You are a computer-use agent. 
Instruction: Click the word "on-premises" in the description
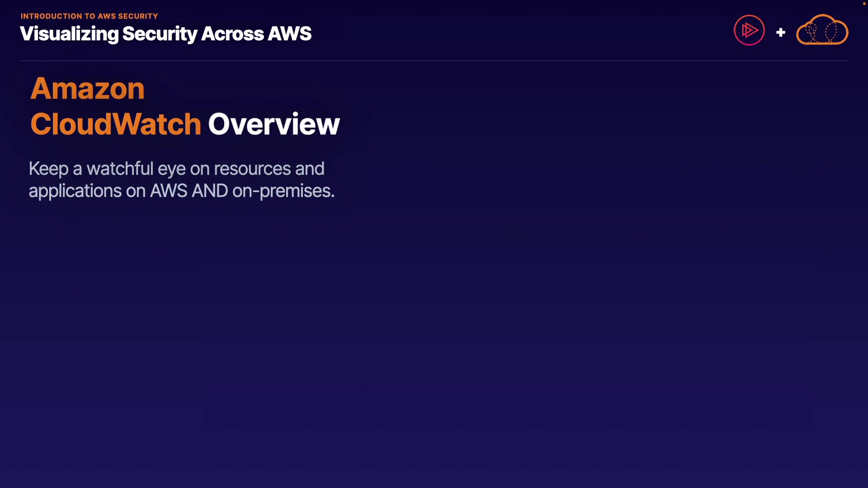tap(282, 191)
